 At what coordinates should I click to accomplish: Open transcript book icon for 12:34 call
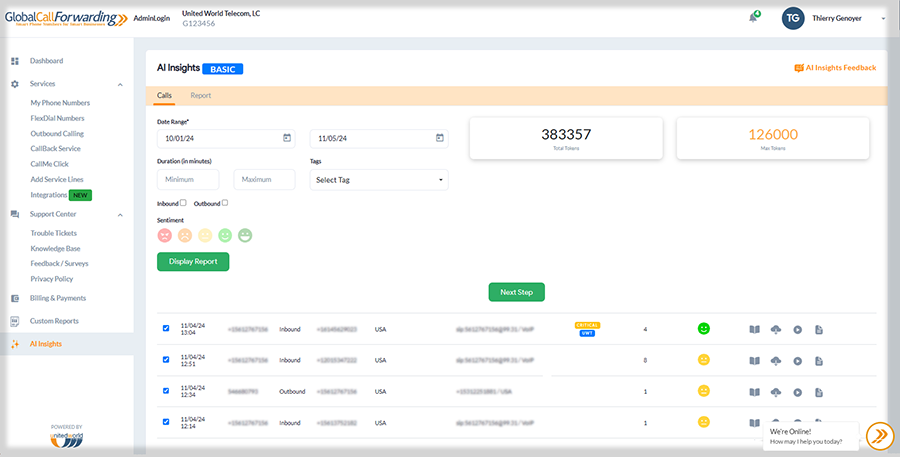coord(754,392)
